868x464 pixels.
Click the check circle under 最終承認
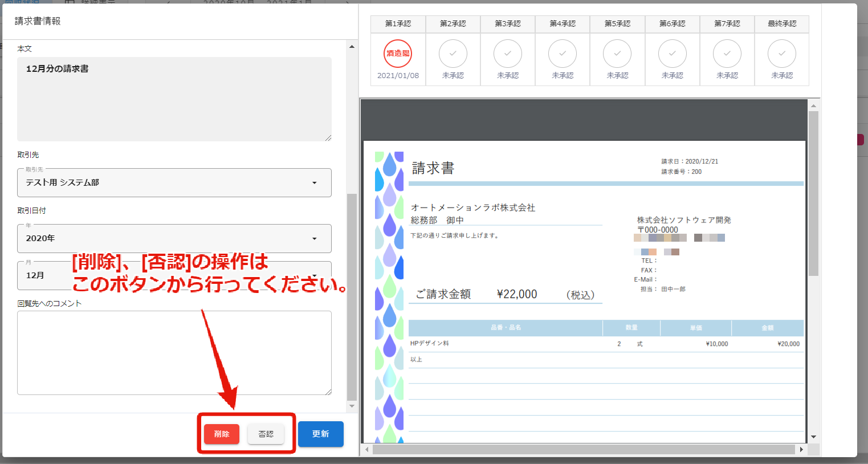coord(782,54)
